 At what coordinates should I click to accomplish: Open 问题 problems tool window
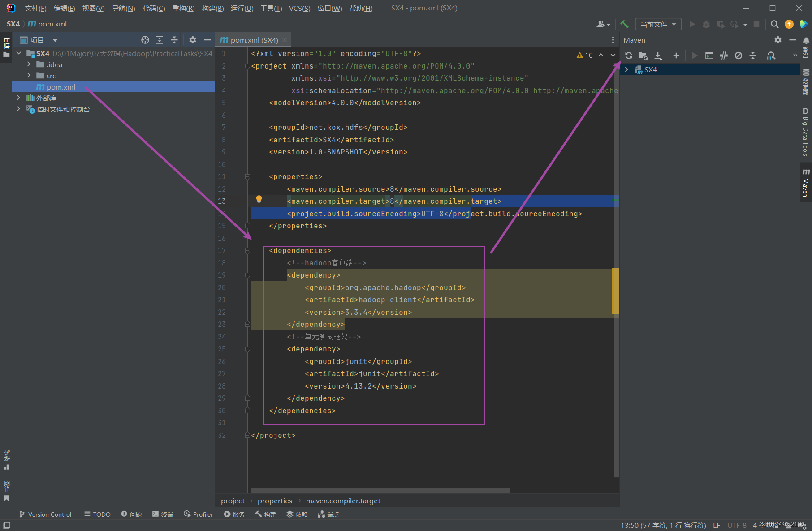[x=131, y=514]
